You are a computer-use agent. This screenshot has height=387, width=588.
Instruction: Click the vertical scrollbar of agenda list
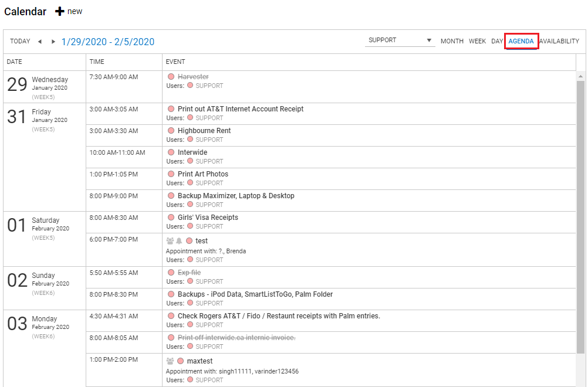(581, 217)
